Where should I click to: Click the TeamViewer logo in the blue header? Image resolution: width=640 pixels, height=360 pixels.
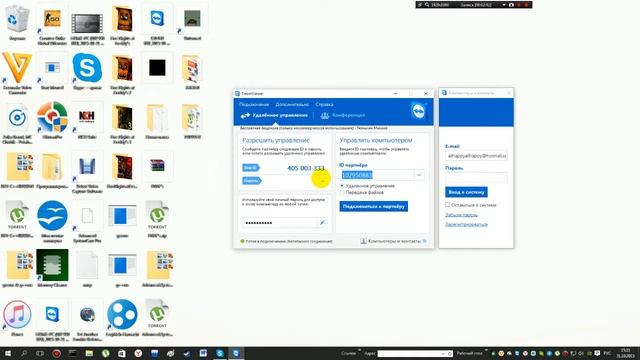pos(419,111)
